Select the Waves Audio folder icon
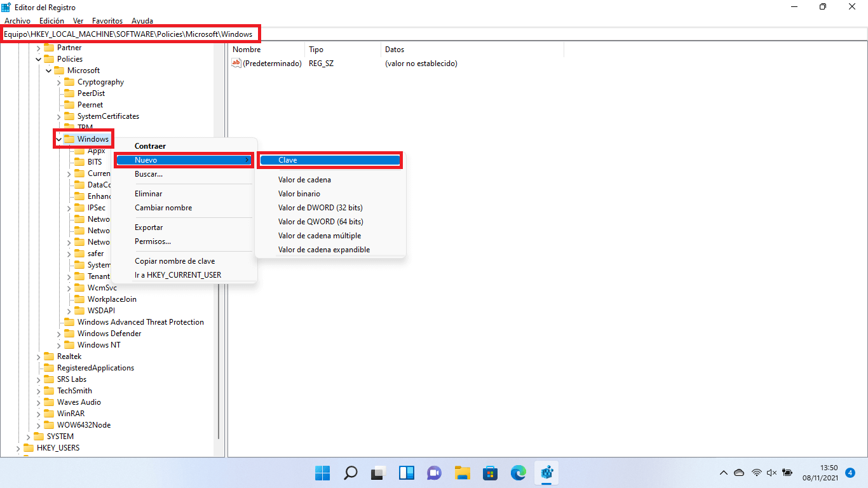The height and width of the screenshot is (488, 868). click(49, 402)
